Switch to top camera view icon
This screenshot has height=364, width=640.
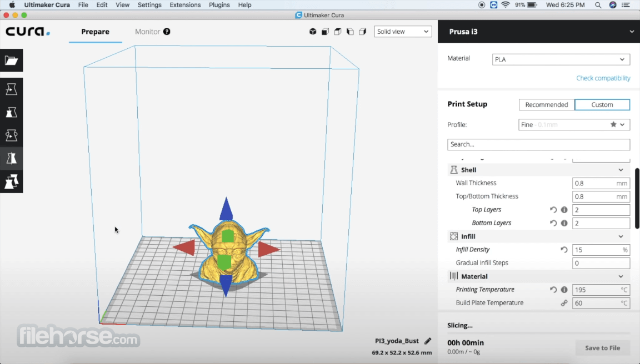tap(338, 32)
